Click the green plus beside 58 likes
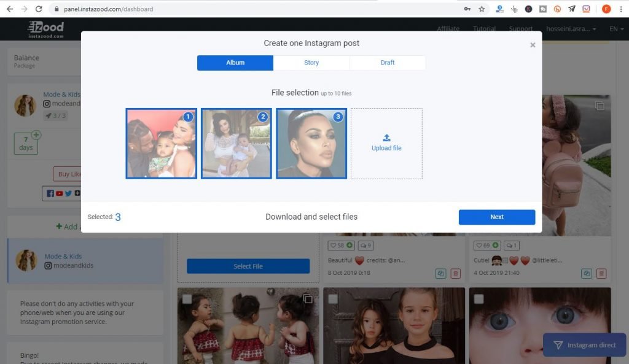Viewport: 629px width, 364px height. tap(350, 245)
